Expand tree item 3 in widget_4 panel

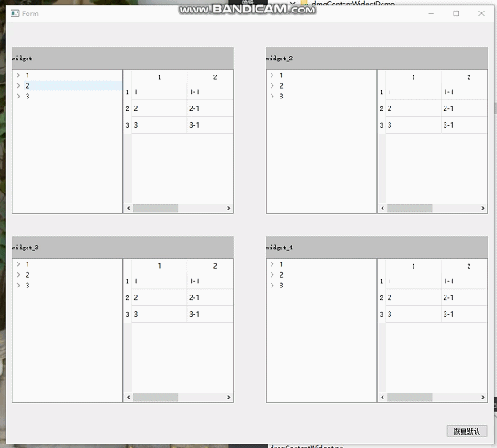point(272,285)
